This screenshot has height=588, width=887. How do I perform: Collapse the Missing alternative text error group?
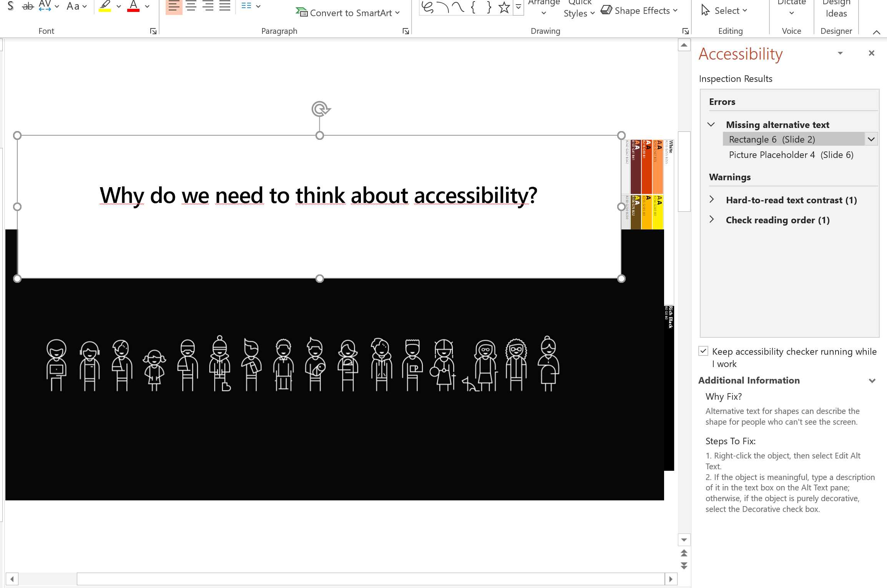point(711,125)
